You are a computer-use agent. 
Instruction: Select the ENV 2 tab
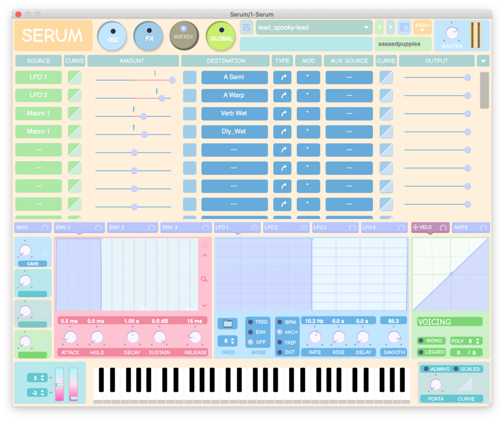[132, 227]
